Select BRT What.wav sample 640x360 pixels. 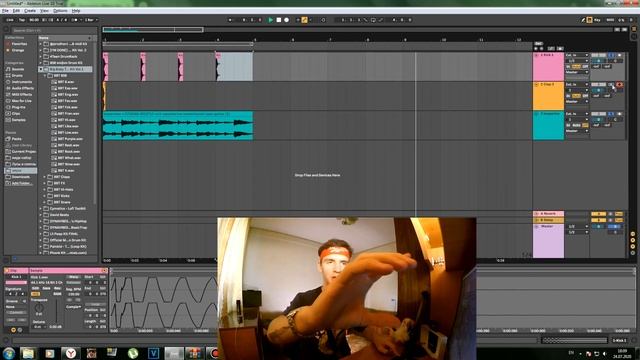(69, 158)
